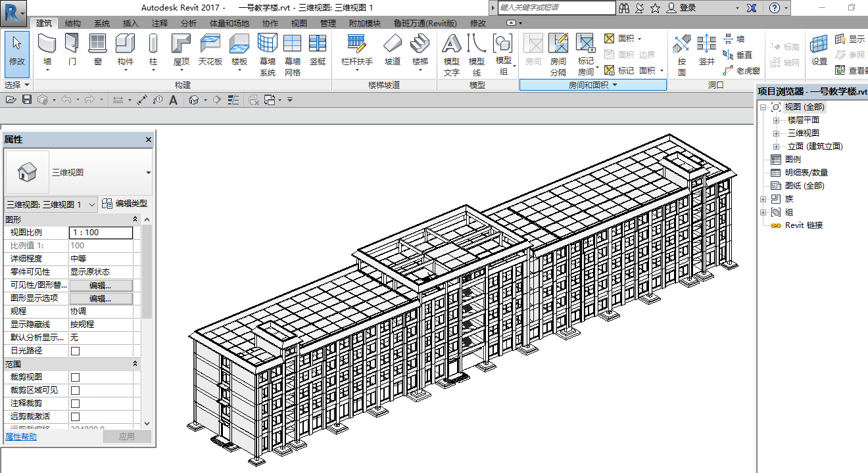Image resolution: width=868 pixels, height=473 pixels.
Task: Open the 三维视图 type selector dropdown
Action: 79,172
